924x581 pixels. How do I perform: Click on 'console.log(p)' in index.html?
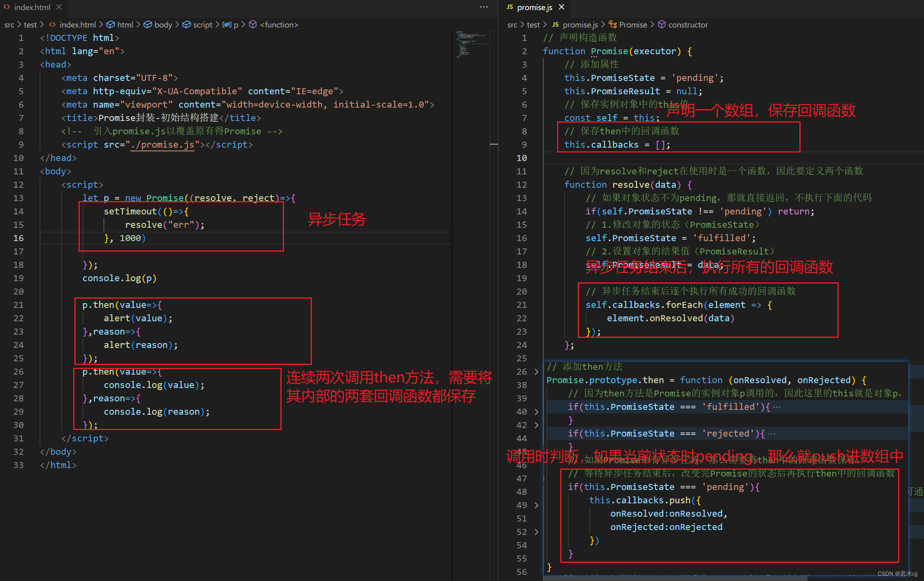click(119, 278)
